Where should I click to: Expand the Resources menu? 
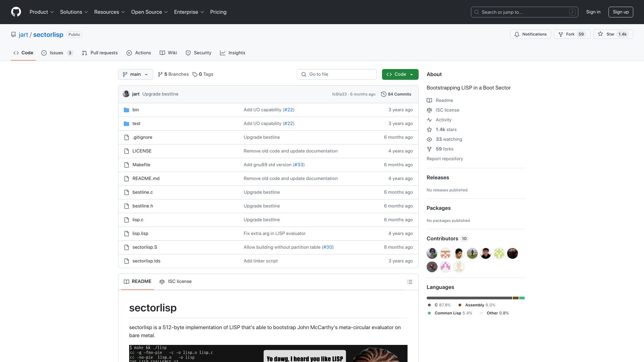110,12
